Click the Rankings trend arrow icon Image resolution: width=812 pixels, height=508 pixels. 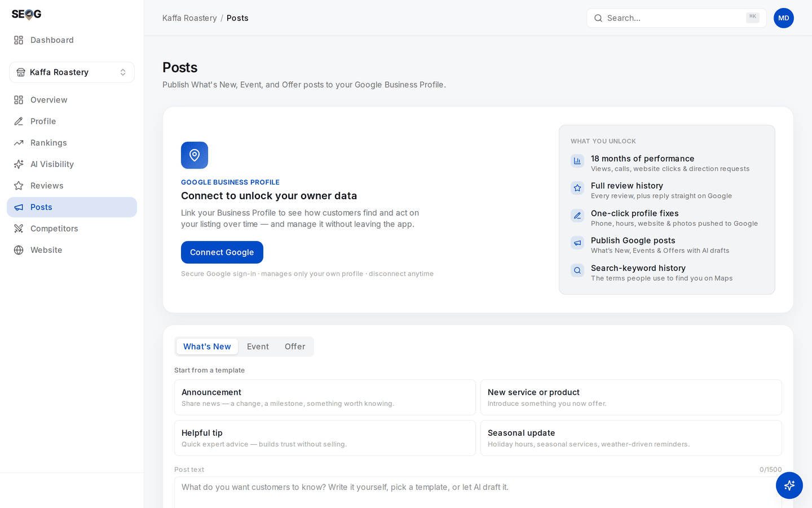(19, 143)
